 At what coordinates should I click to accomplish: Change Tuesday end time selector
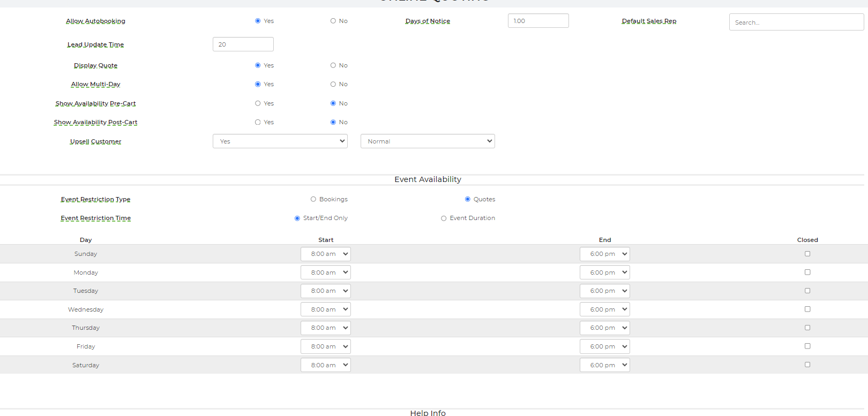point(604,291)
